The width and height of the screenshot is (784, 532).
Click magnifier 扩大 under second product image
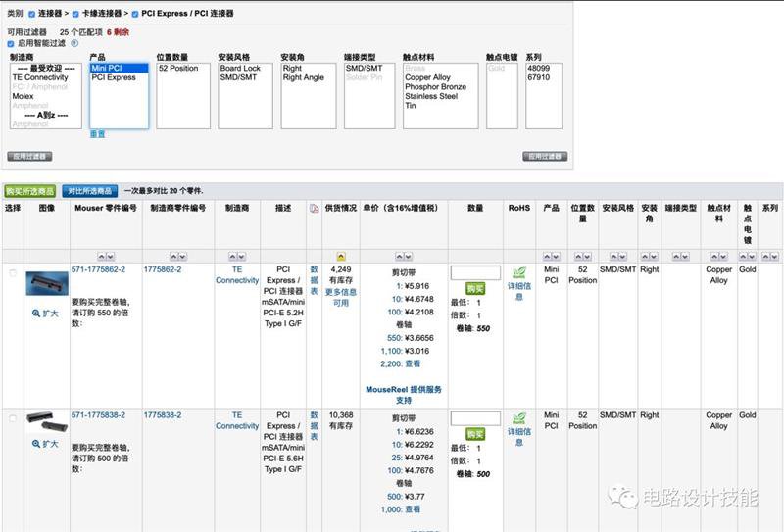pos(45,444)
